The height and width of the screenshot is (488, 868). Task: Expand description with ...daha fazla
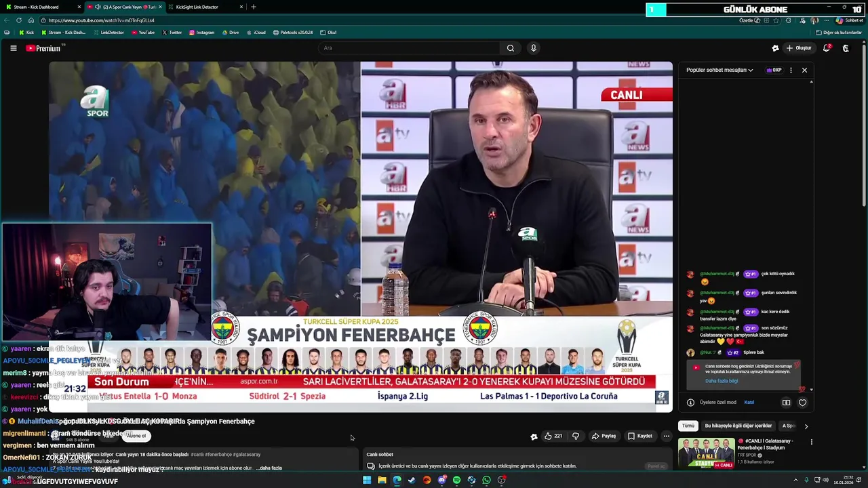(x=271, y=468)
